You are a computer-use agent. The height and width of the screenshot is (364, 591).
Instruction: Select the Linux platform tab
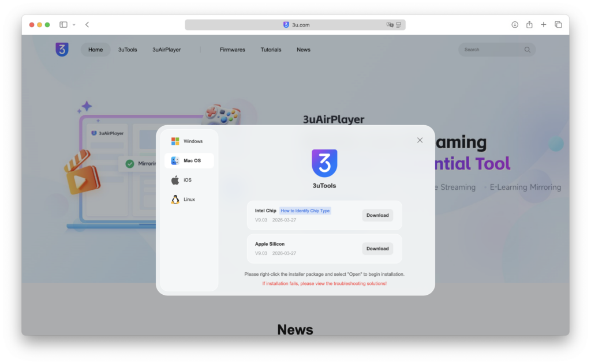(x=189, y=200)
